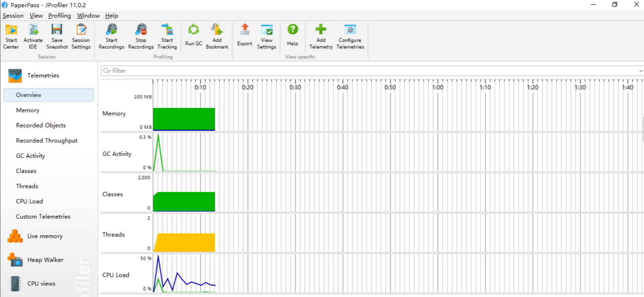
Task: Close the JProfiler window
Action: click(636, 5)
